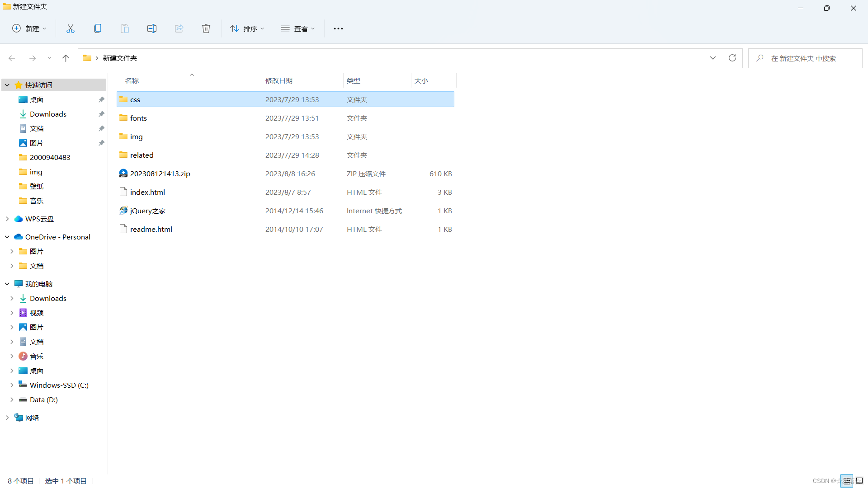Go up one folder level

[x=66, y=58]
